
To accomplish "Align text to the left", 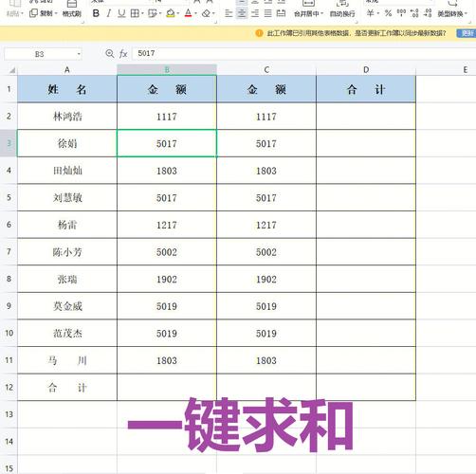I will point(229,13).
